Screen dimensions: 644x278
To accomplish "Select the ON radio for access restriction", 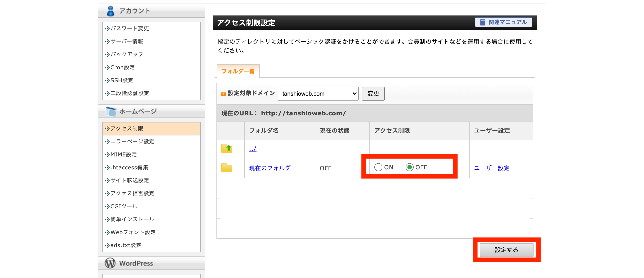I will (x=378, y=167).
